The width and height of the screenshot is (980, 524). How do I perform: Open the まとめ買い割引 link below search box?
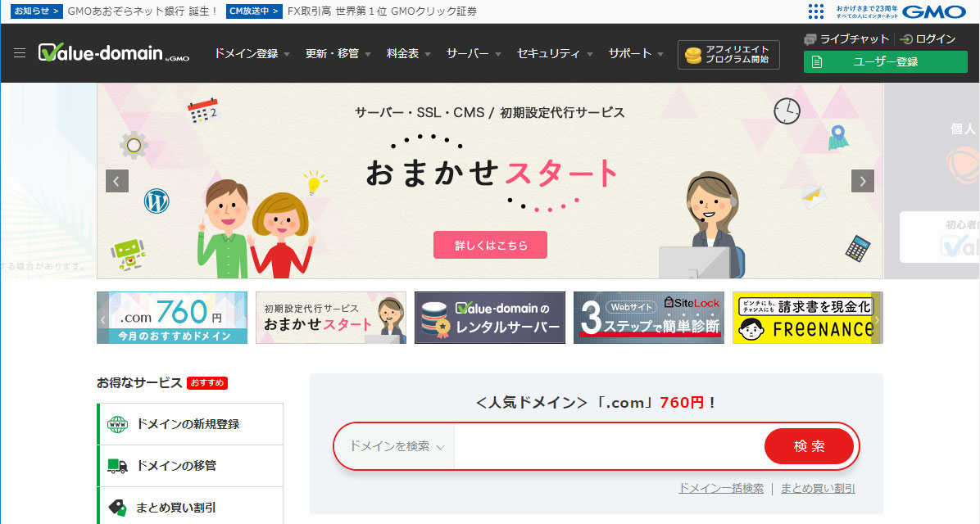[x=818, y=489]
